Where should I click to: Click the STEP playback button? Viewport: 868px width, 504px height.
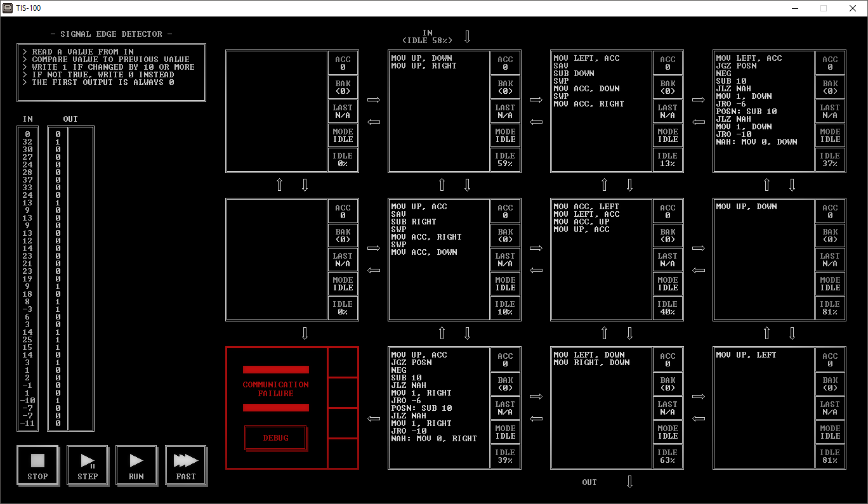point(87,465)
